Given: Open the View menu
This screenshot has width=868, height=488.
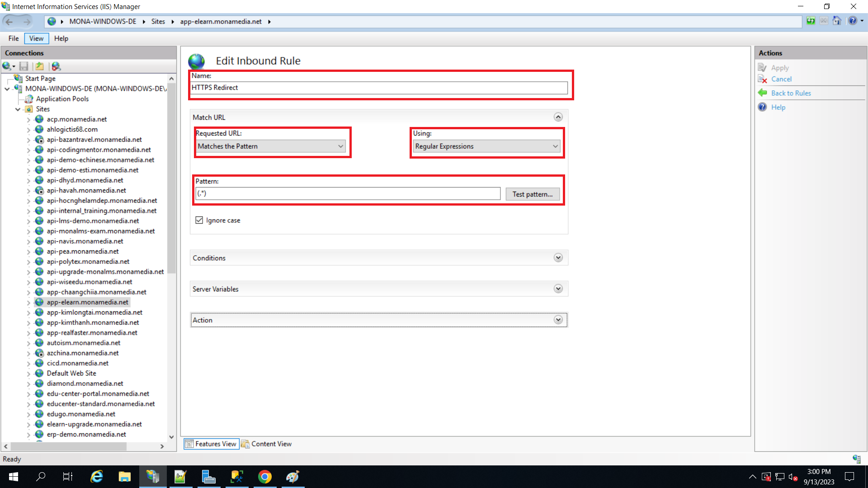Looking at the screenshot, I should click(x=36, y=38).
